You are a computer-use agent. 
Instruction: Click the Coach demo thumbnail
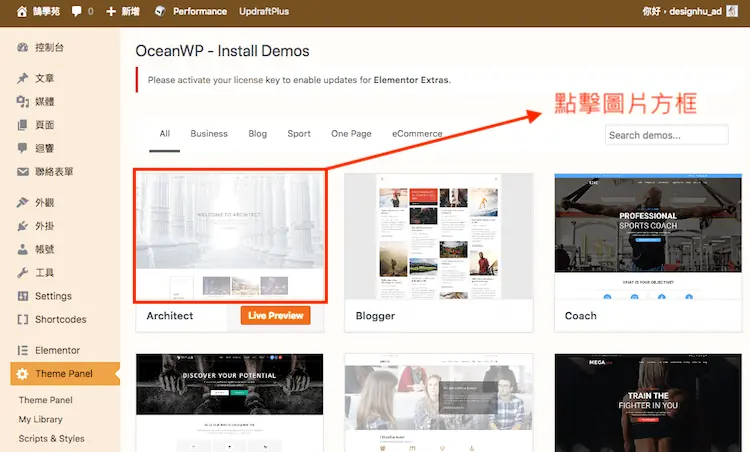click(x=648, y=237)
